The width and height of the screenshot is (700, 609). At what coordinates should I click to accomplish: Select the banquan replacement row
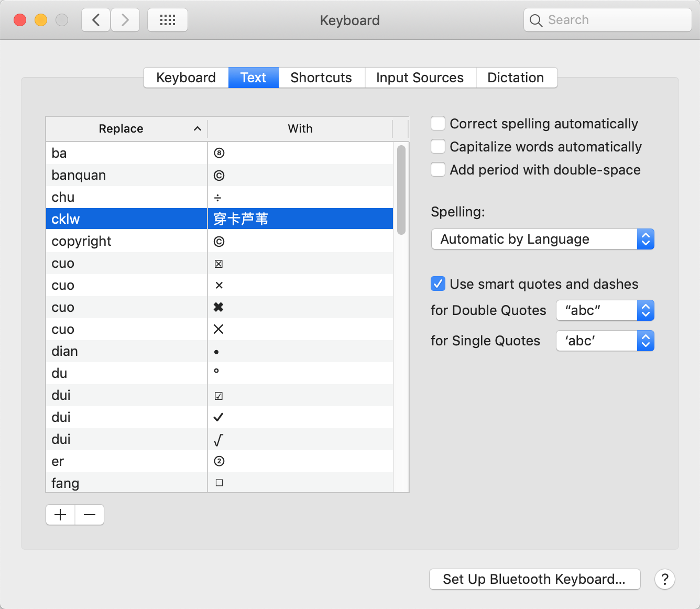(126, 175)
